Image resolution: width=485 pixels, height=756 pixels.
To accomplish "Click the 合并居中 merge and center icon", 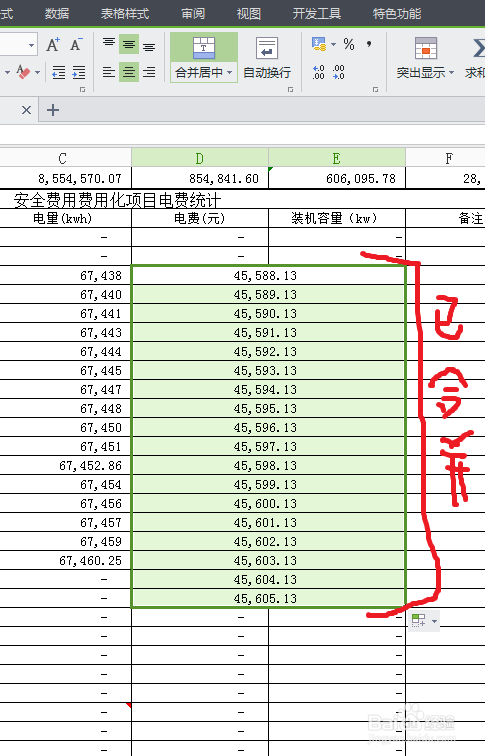I will tap(203, 48).
